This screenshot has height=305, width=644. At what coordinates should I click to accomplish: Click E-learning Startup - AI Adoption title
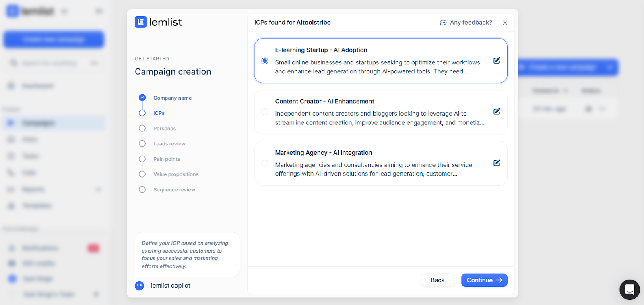[x=321, y=50]
